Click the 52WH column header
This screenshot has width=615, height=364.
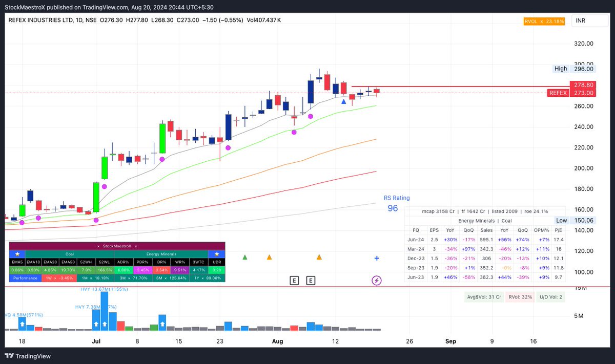(87, 262)
